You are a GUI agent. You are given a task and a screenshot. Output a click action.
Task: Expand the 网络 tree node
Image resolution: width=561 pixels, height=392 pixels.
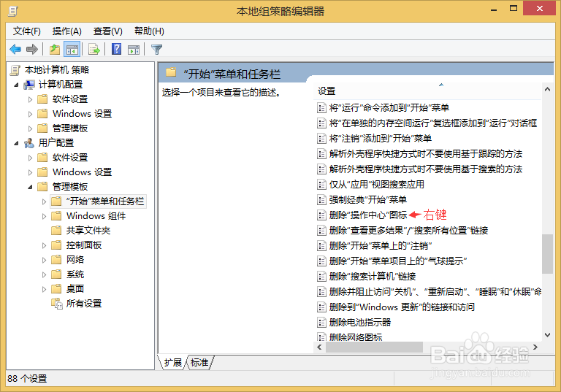[44, 260]
